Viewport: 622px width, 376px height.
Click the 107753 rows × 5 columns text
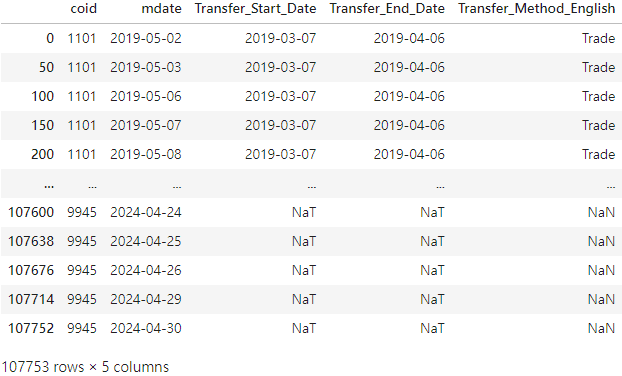coord(85,367)
